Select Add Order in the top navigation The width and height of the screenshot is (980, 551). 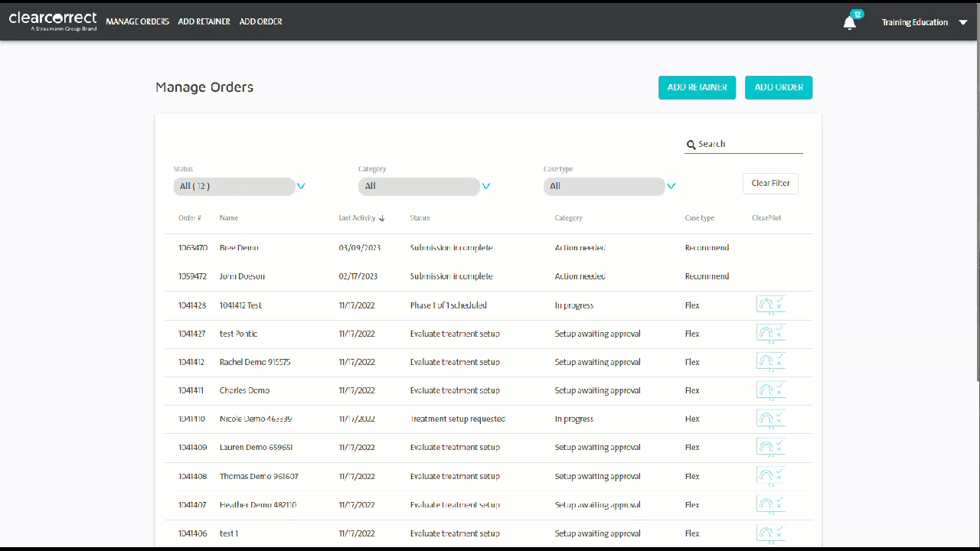(260, 21)
